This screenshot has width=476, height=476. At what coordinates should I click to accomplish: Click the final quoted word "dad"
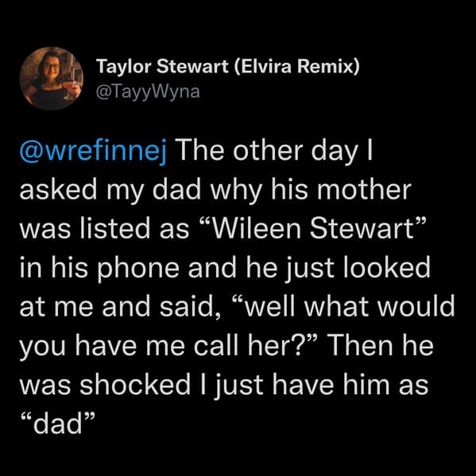pyautogui.click(x=57, y=424)
